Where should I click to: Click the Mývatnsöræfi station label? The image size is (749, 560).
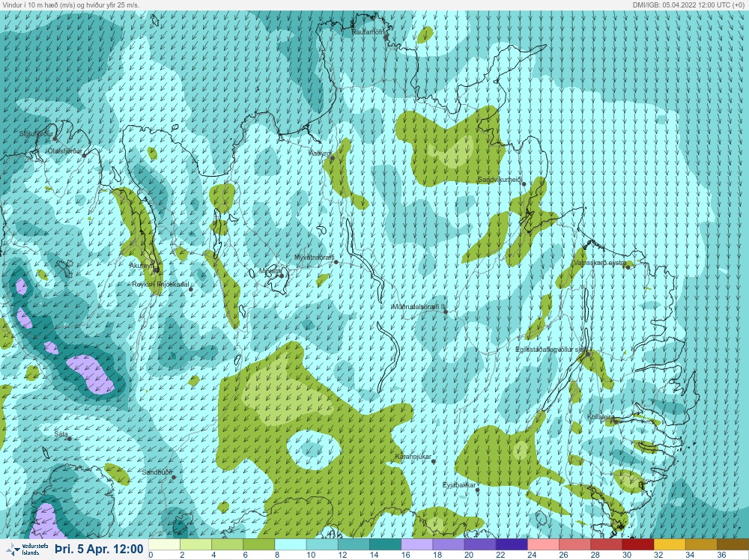coord(315,258)
